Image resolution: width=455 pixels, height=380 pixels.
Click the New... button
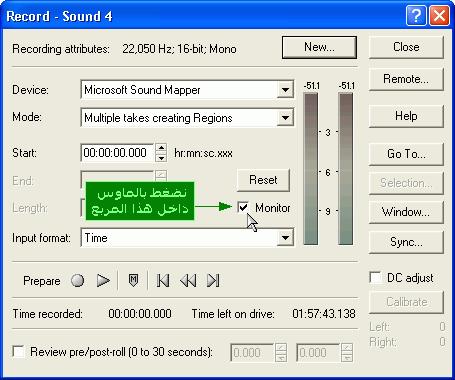[x=319, y=47]
